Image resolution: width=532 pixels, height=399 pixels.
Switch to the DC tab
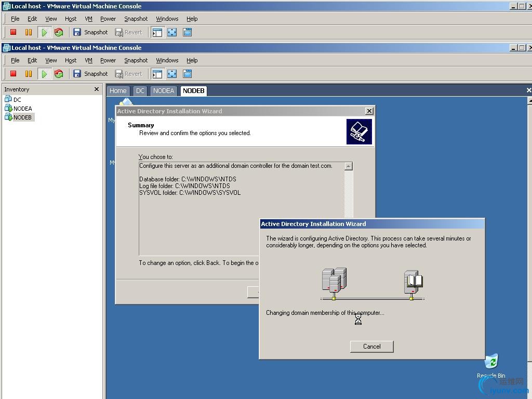tap(140, 91)
